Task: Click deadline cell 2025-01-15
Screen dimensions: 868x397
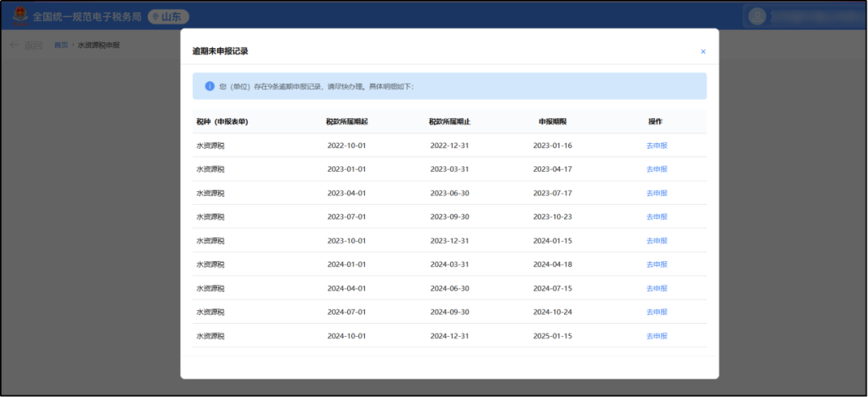Action: [x=552, y=336]
